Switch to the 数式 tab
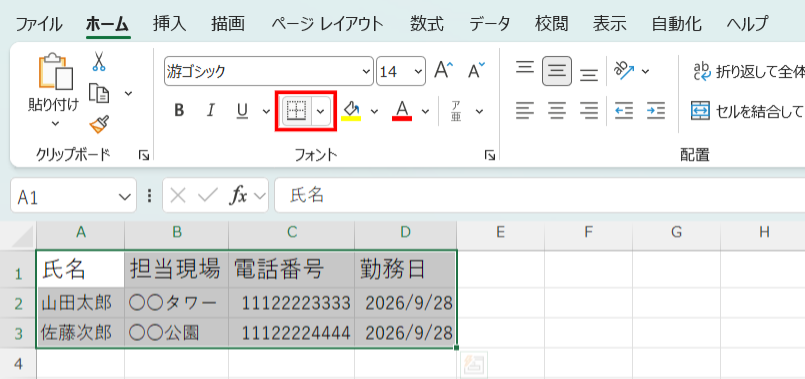 click(x=427, y=24)
